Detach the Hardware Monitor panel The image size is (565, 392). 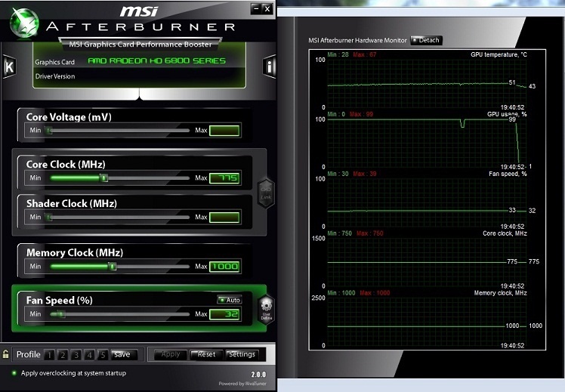click(426, 40)
